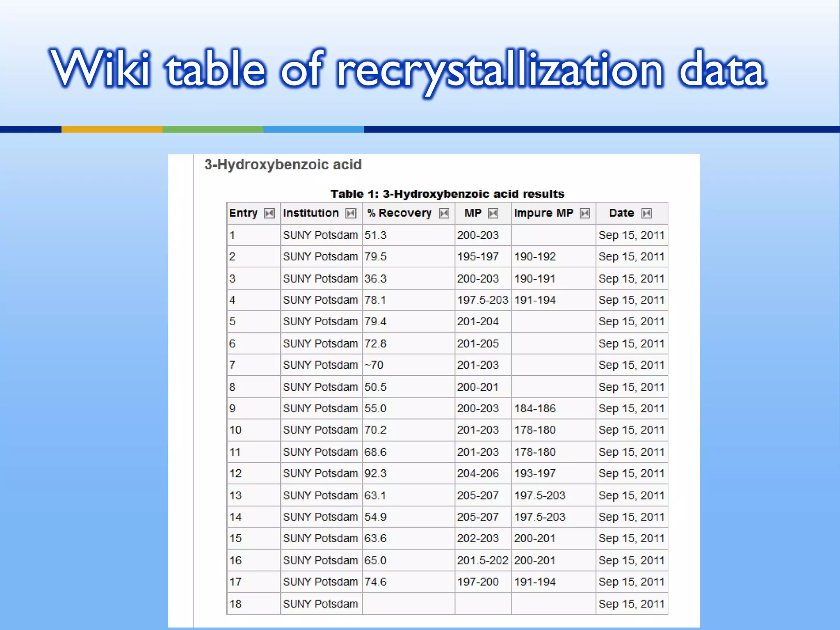Click MP value 201-205 in entry 6
Image resolution: width=840 pixels, height=630 pixels.
pos(478,344)
